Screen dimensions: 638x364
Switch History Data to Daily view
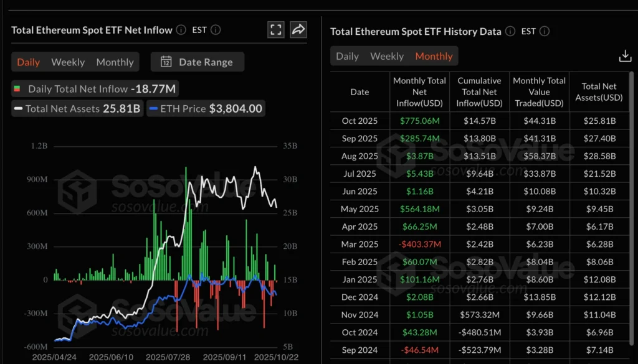(x=347, y=55)
